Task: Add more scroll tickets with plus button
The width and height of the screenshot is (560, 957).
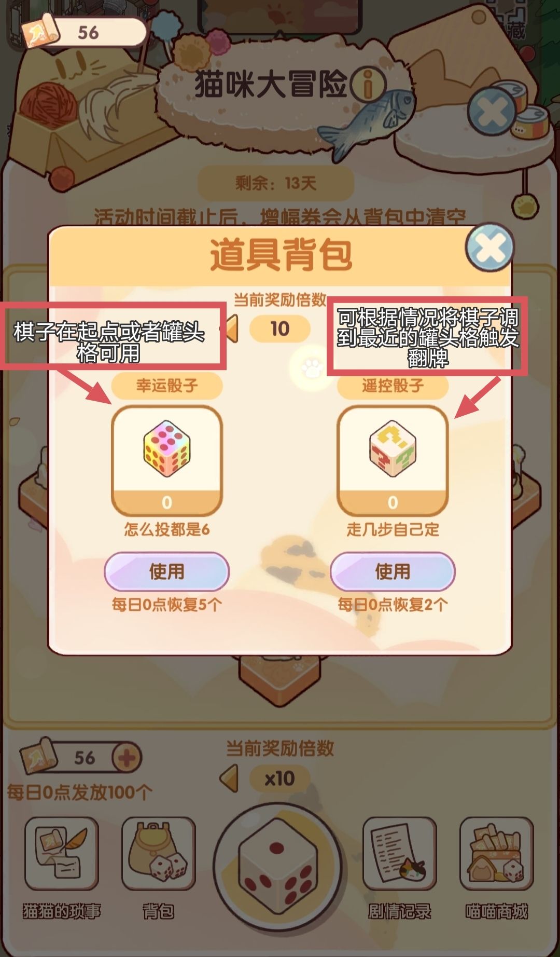Action: [x=127, y=758]
